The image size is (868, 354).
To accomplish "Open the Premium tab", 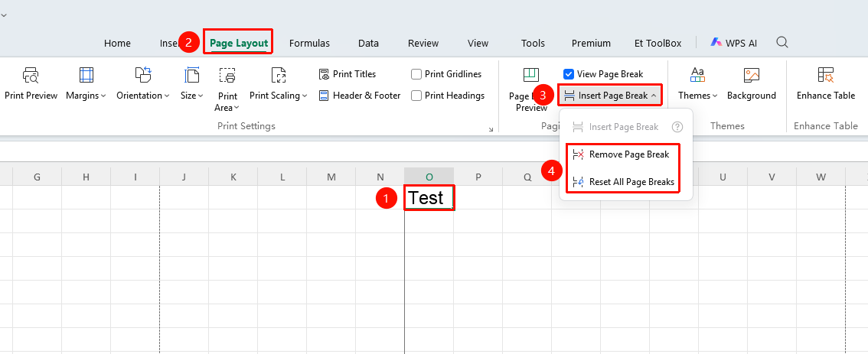I will [x=591, y=43].
